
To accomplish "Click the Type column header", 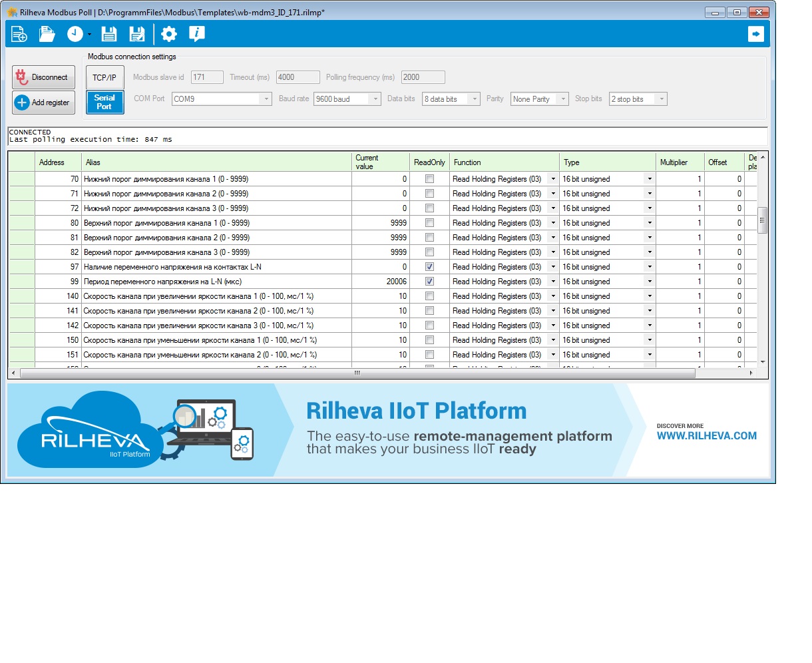I will click(608, 162).
